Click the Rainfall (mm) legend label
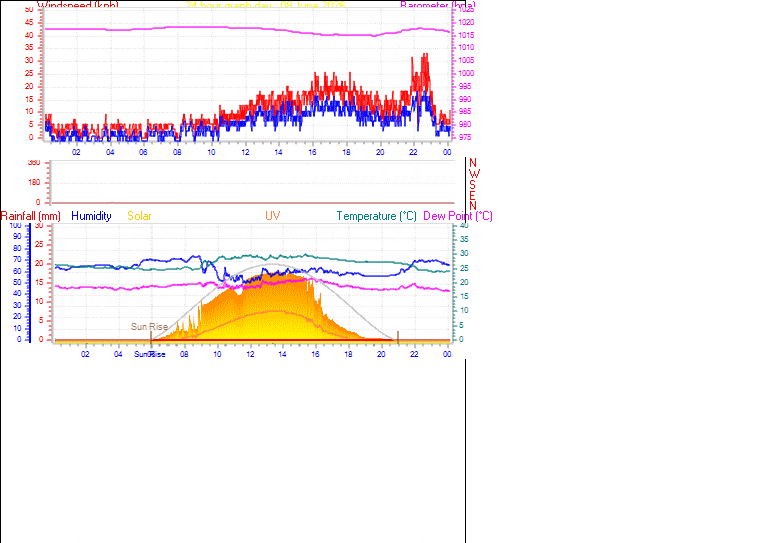 31,216
